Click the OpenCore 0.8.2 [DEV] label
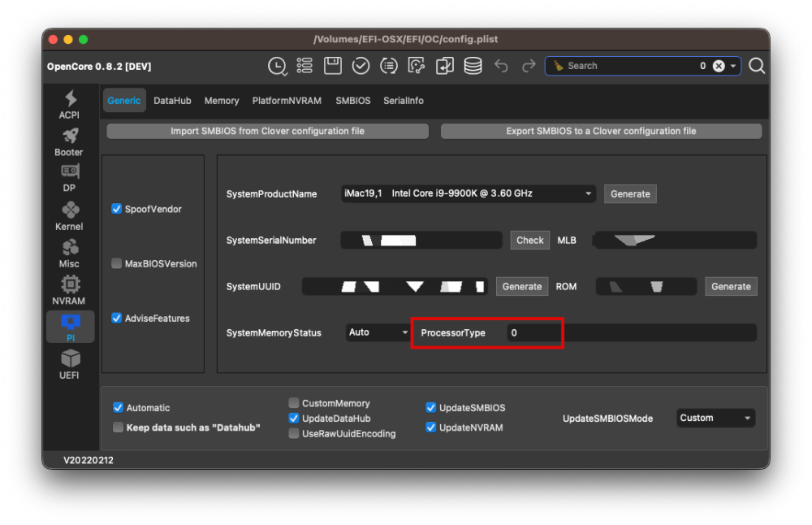 pyautogui.click(x=99, y=67)
